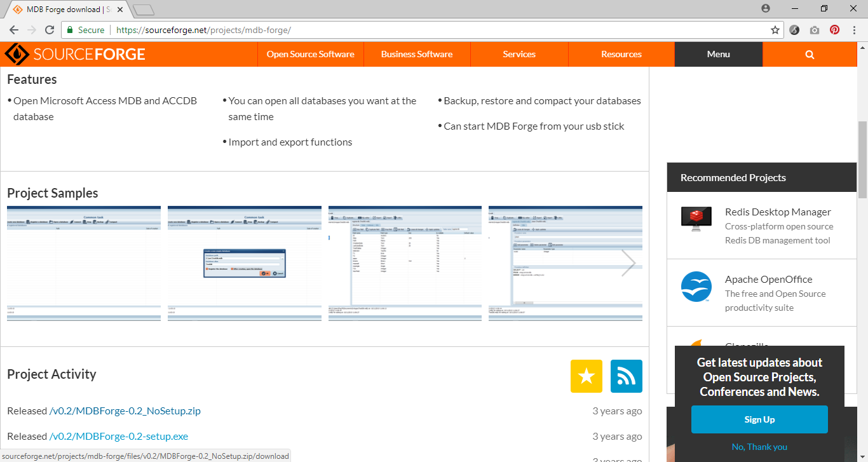Expand the Services dropdown menu
The height and width of the screenshot is (462, 868).
519,55
